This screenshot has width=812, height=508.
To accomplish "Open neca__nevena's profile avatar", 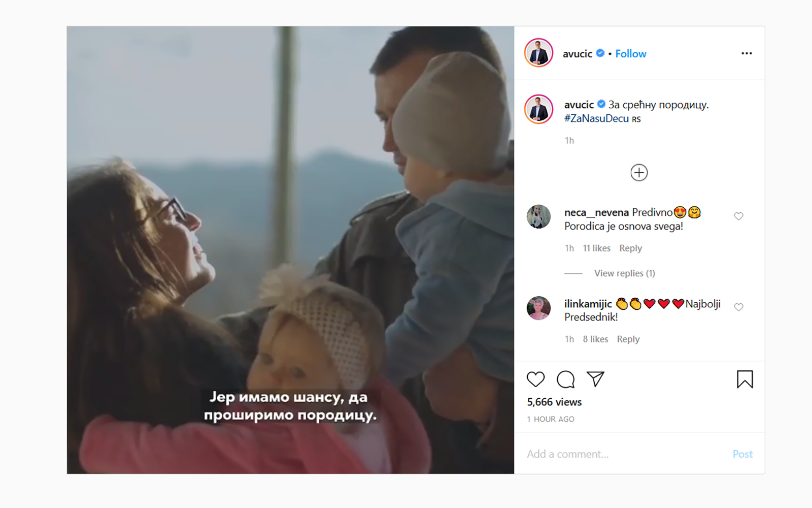I will (538, 217).
